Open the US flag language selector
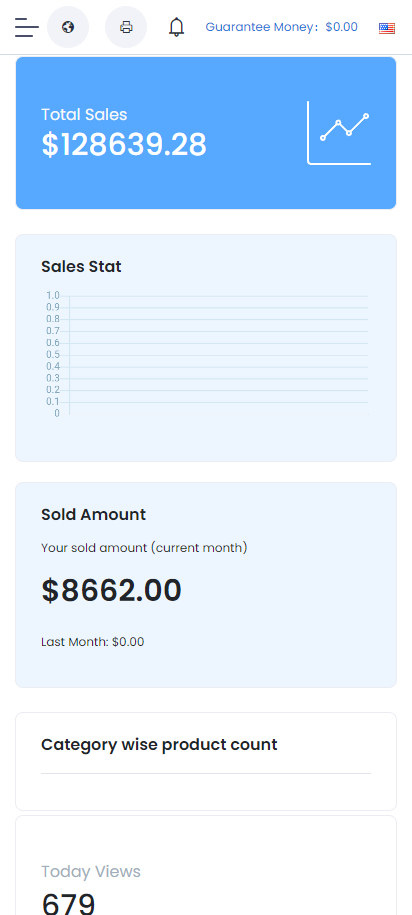 [386, 28]
